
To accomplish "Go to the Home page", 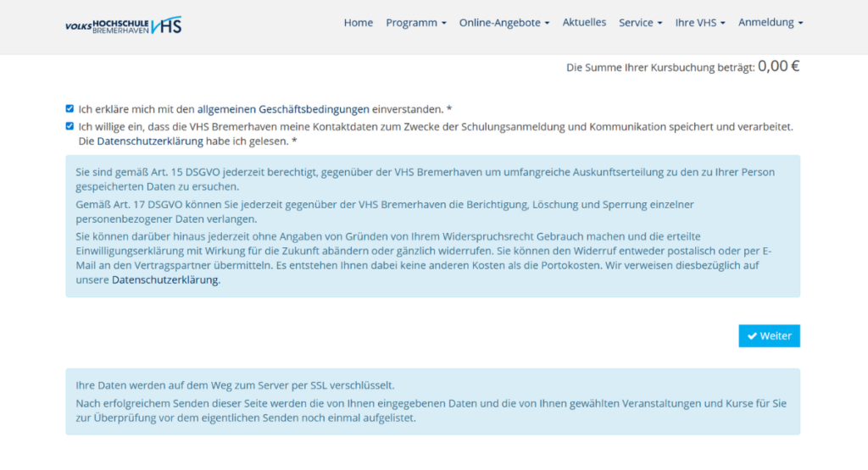I will click(358, 23).
